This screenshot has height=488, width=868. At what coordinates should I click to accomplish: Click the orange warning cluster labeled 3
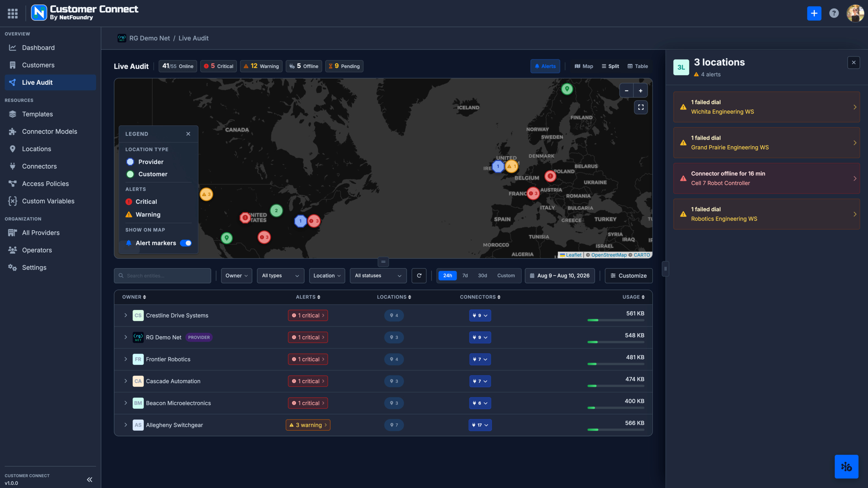click(206, 195)
